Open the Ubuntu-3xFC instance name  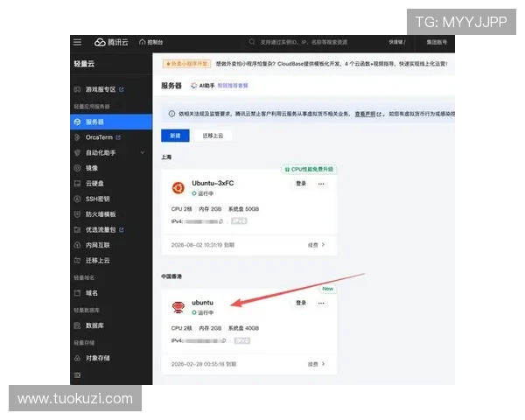pyautogui.click(x=213, y=183)
